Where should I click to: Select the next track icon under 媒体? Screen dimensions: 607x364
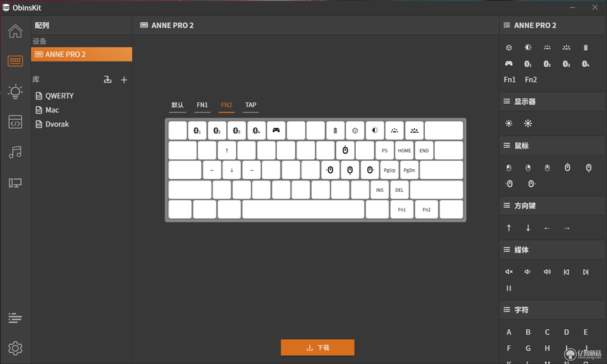pos(586,272)
